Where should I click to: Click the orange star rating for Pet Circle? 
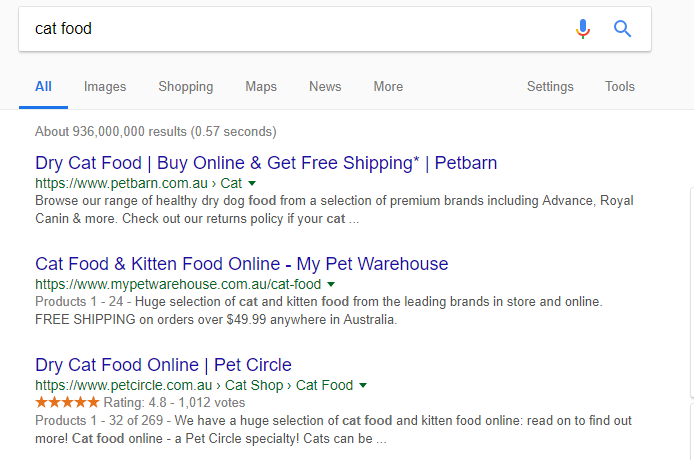click(x=67, y=402)
